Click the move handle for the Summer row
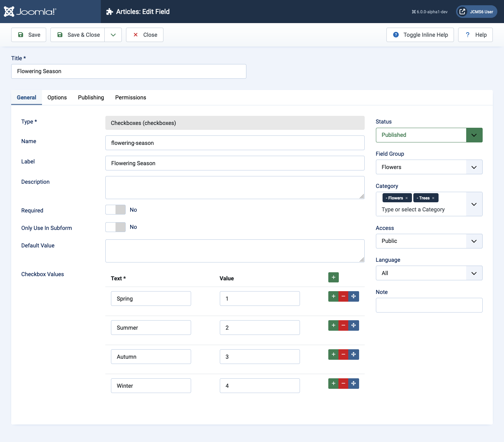Viewport: 504px width, 442px height. point(353,325)
